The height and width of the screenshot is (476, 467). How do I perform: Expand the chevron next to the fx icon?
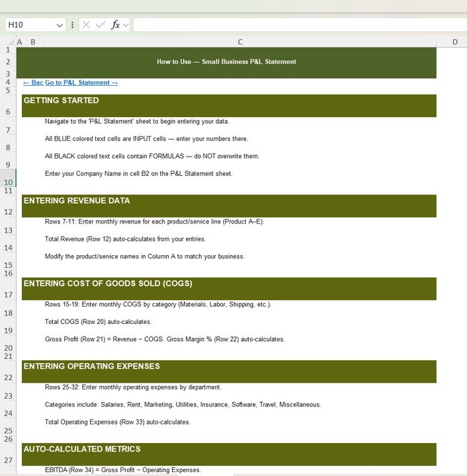pyautogui.click(x=126, y=24)
